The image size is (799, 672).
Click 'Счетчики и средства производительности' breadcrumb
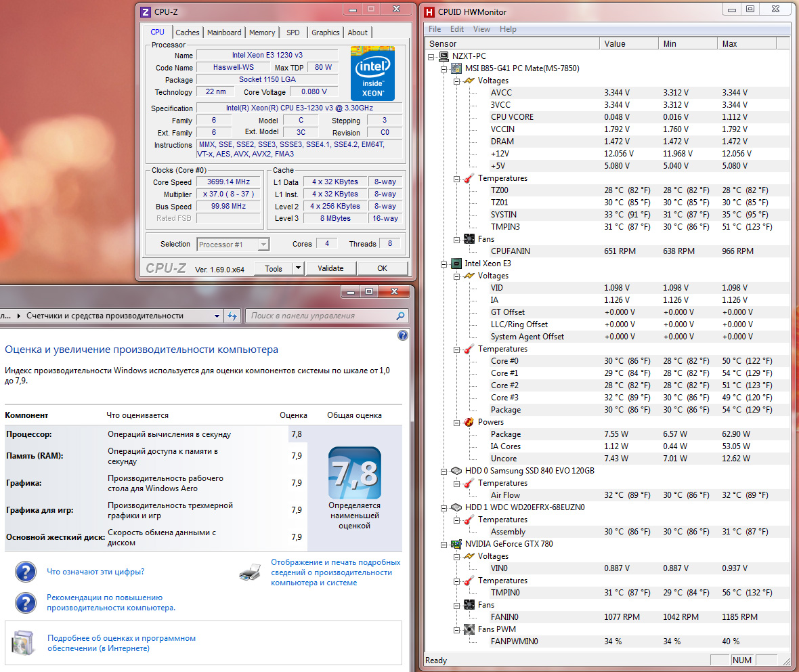click(105, 316)
